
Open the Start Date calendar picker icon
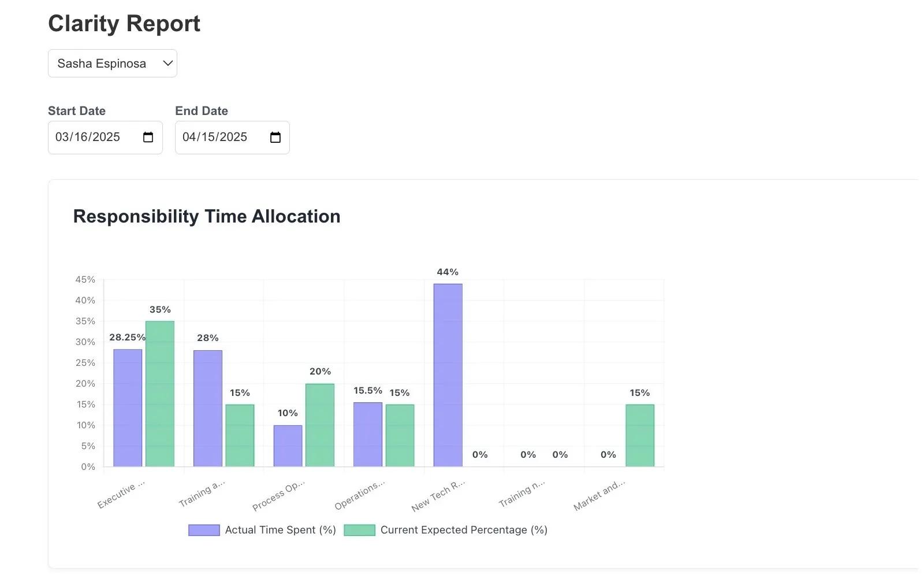point(148,138)
